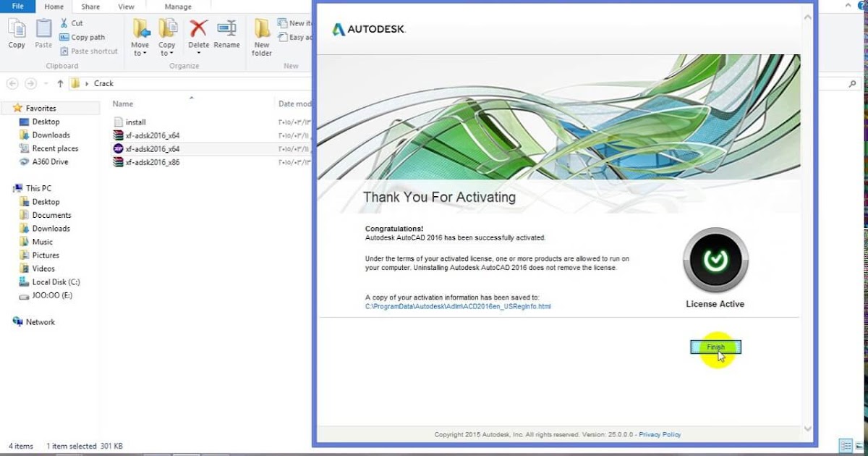The width and height of the screenshot is (868, 456).
Task: Expand the Delete options arrow
Action: point(198,54)
